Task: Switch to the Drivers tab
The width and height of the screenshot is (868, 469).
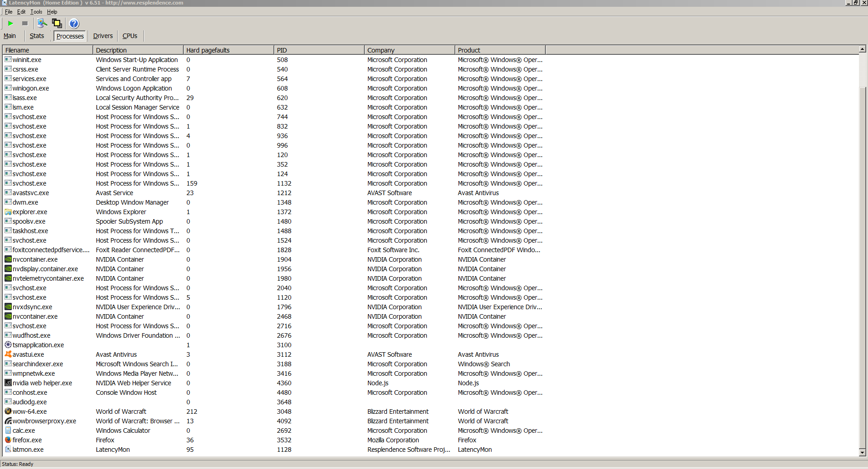Action: coord(103,36)
